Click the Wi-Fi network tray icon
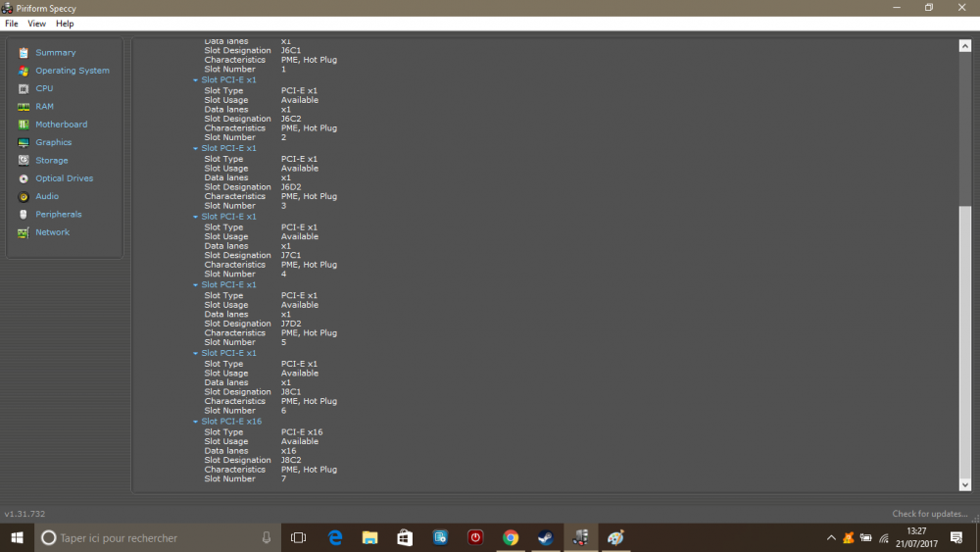The height and width of the screenshot is (552, 980). [x=883, y=537]
